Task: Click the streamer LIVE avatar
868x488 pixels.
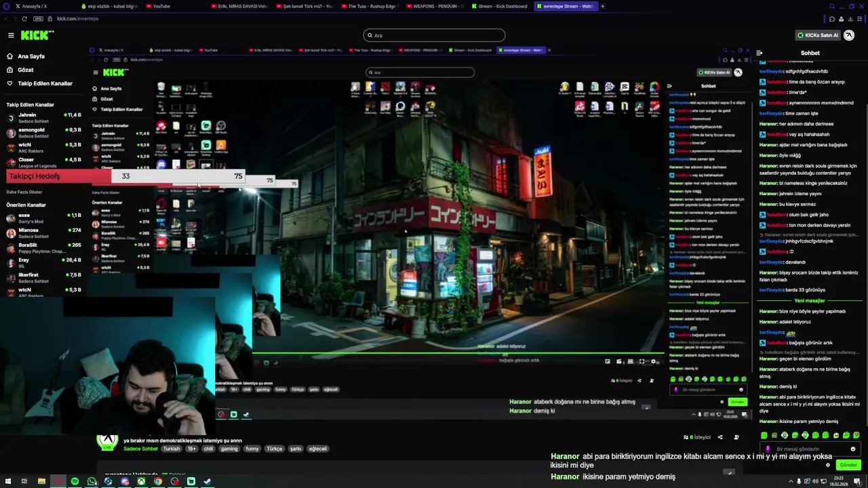Action: point(107,442)
